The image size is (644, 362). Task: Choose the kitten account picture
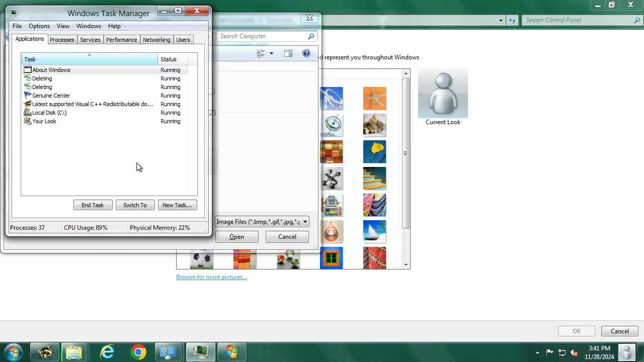(375, 125)
